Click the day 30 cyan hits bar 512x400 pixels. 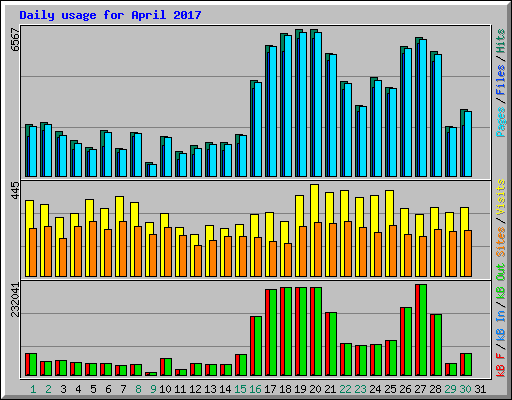(x=468, y=144)
